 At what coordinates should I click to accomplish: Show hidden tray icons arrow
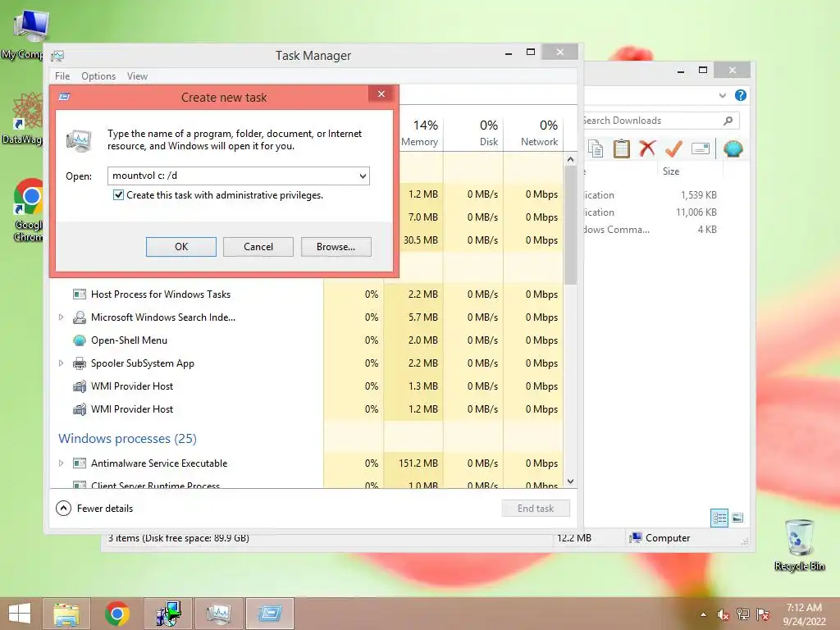(x=703, y=614)
